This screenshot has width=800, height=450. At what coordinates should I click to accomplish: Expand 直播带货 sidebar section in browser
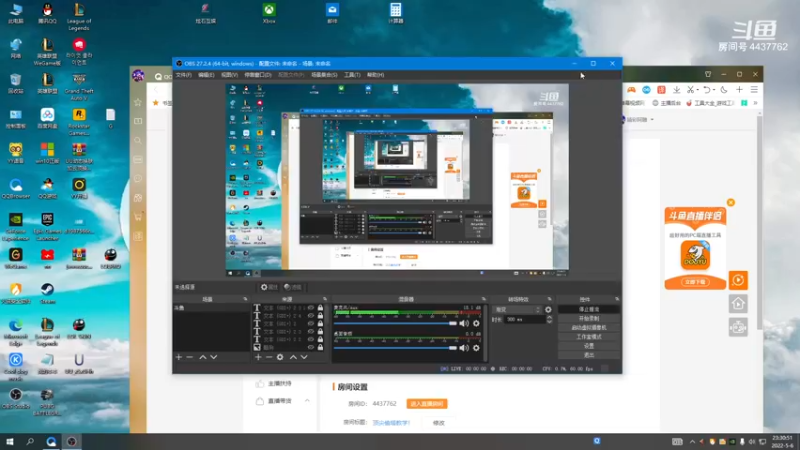pos(307,401)
